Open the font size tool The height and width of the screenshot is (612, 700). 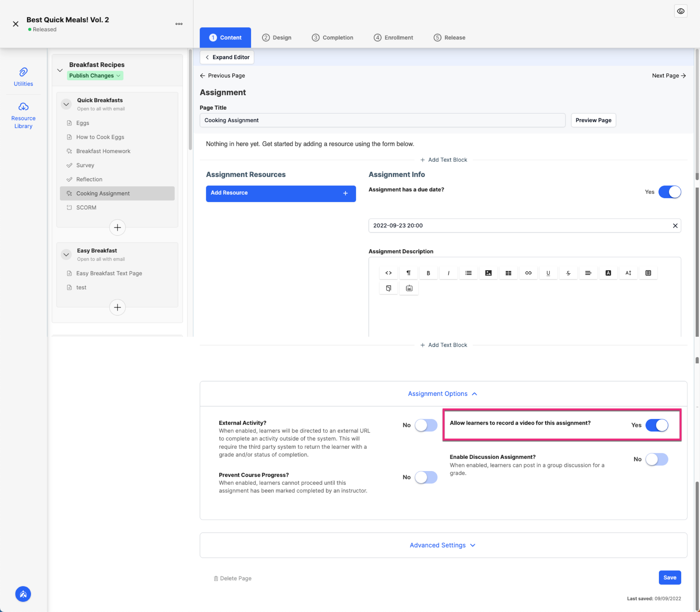pos(628,273)
